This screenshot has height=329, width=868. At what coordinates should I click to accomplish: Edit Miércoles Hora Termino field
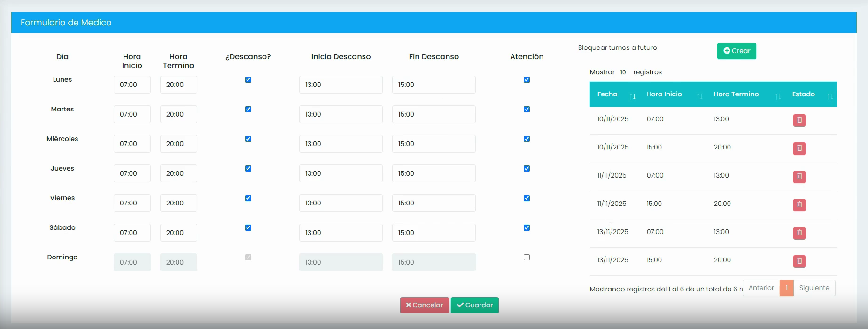point(178,144)
